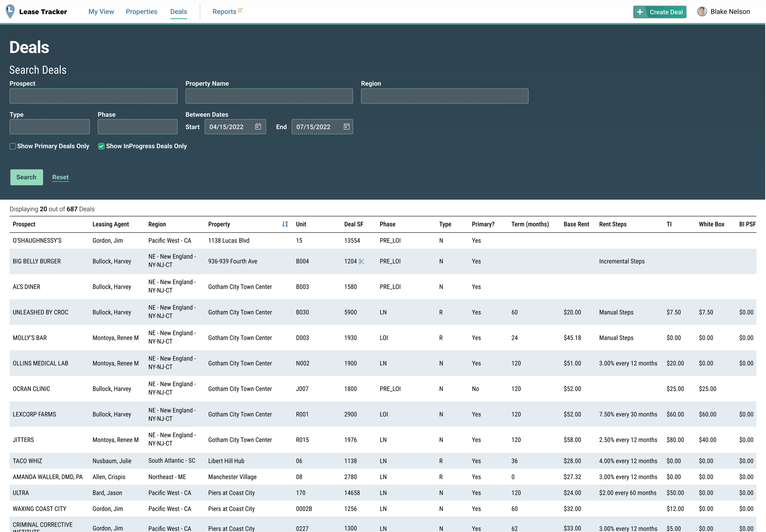This screenshot has width=766, height=532.
Task: Open End date calendar picker icon
Action: tap(346, 127)
